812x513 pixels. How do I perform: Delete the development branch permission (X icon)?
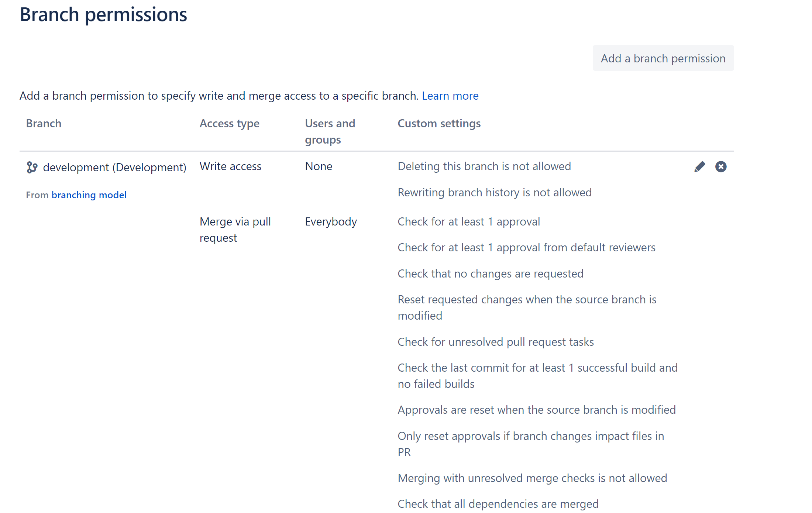tap(721, 167)
